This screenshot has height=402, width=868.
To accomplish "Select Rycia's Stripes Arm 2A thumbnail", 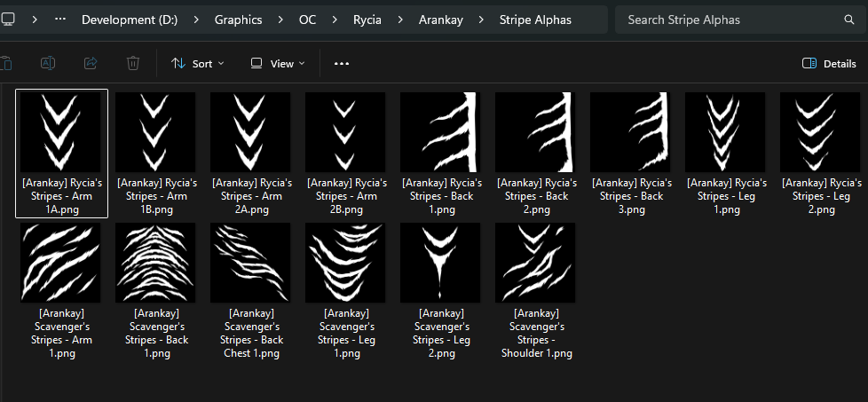I will (250, 132).
